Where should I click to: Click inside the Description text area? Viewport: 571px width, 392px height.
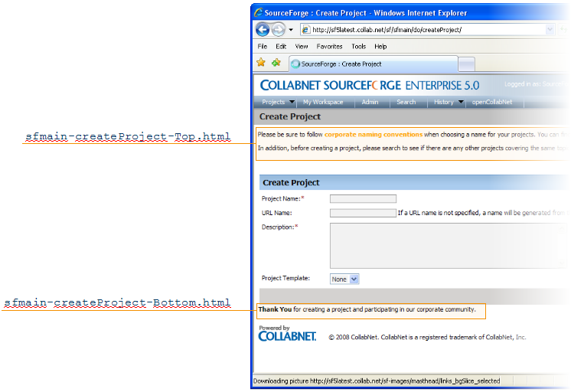pos(448,246)
